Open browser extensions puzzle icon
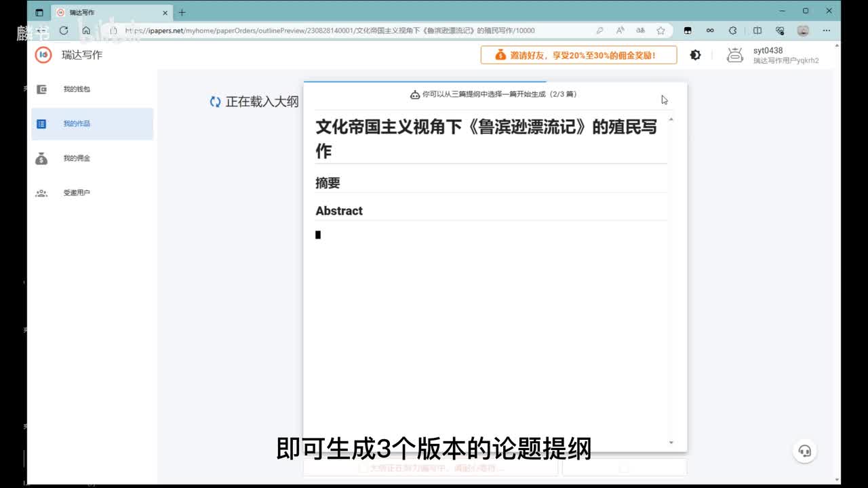 click(x=732, y=30)
